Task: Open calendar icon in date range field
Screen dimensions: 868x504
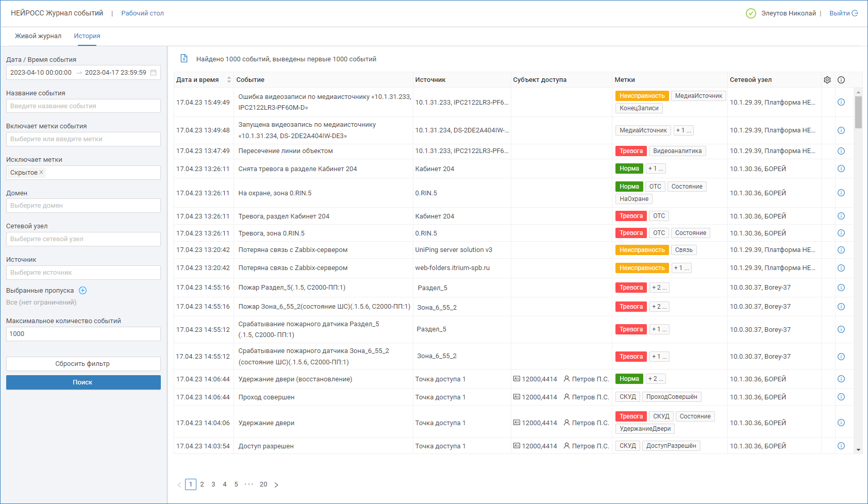Action: [154, 73]
